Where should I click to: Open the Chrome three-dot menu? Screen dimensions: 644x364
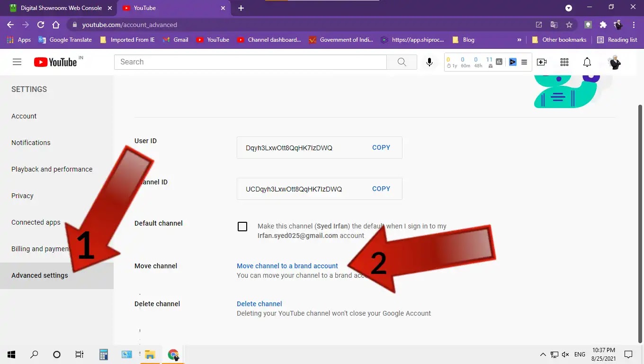634,25
